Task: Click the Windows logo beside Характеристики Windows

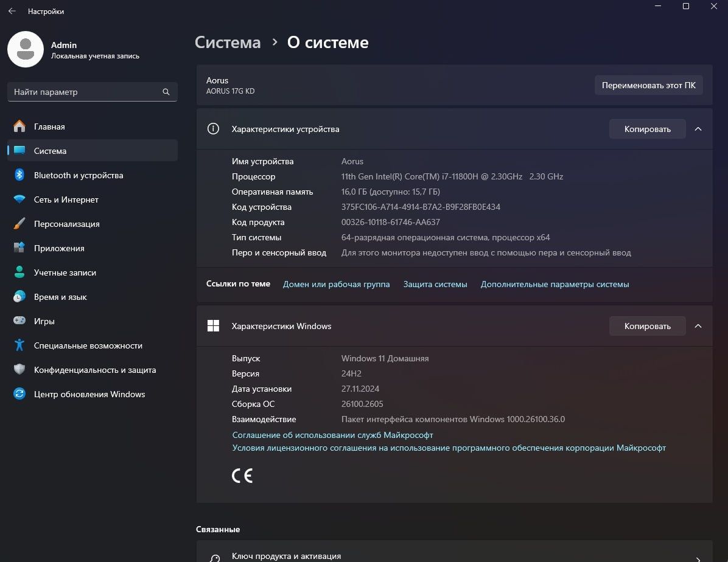Action: (213, 326)
